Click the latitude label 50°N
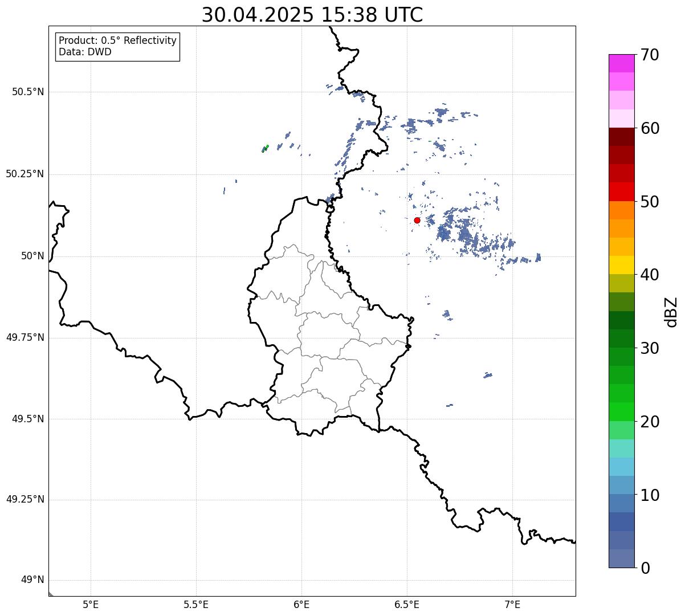The width and height of the screenshot is (685, 616). click(x=32, y=256)
